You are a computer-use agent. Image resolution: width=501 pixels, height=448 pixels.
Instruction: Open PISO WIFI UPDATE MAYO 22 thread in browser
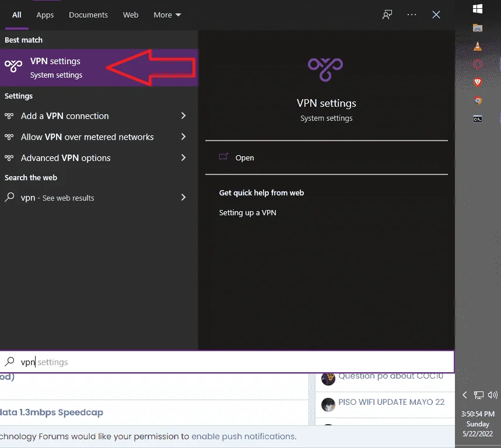pos(391,402)
